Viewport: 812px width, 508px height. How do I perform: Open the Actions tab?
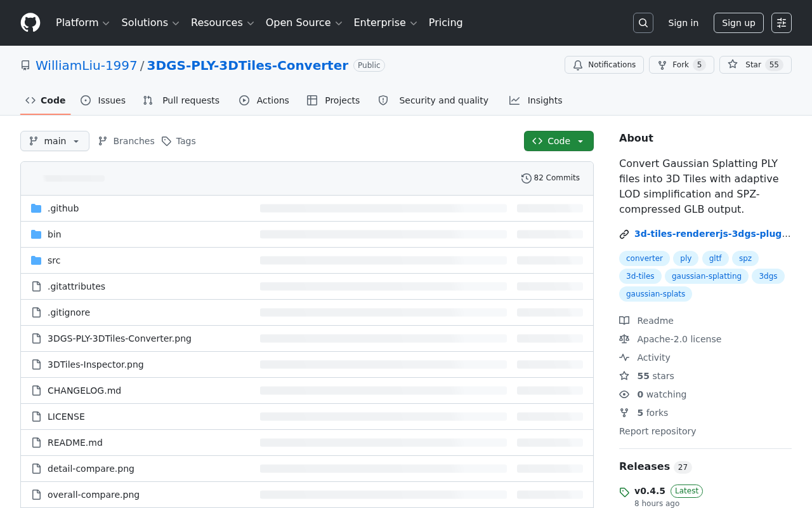[x=264, y=100]
